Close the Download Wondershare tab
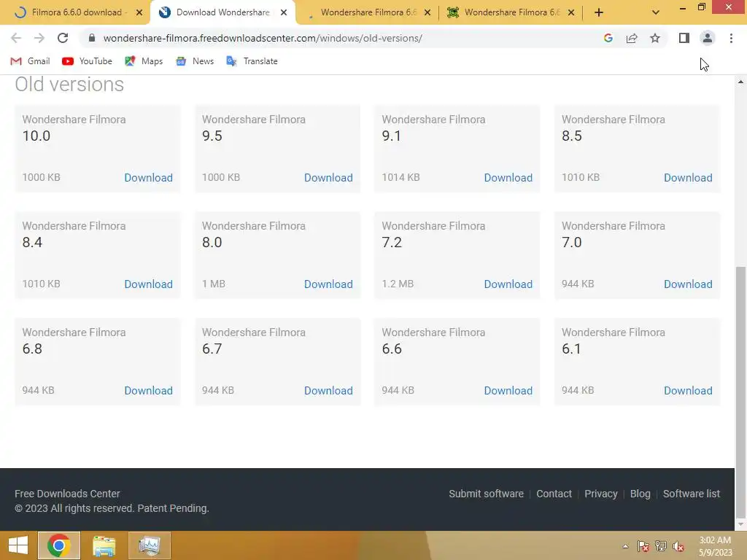747x560 pixels. coord(284,12)
